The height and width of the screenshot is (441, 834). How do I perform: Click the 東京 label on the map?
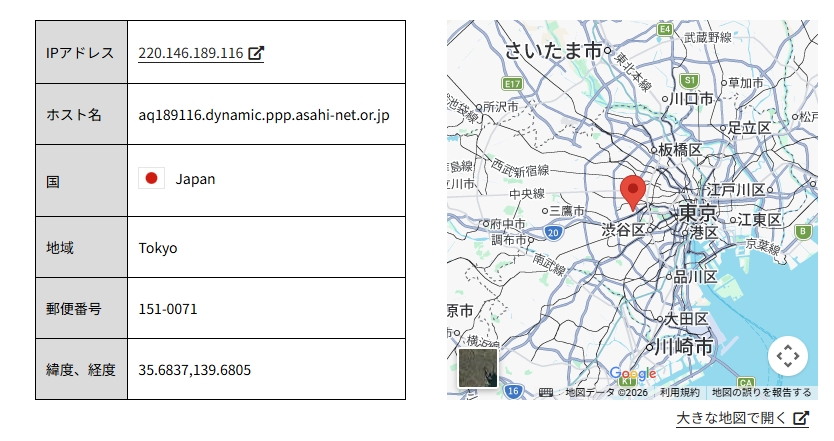pos(697,213)
